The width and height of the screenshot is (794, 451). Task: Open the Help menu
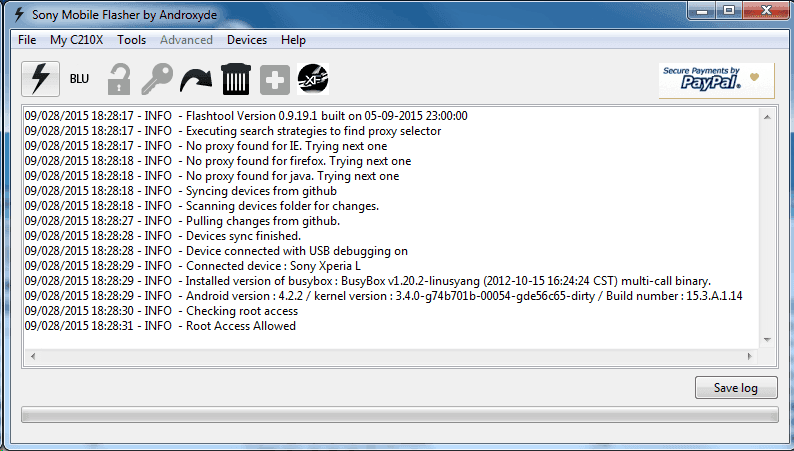293,40
